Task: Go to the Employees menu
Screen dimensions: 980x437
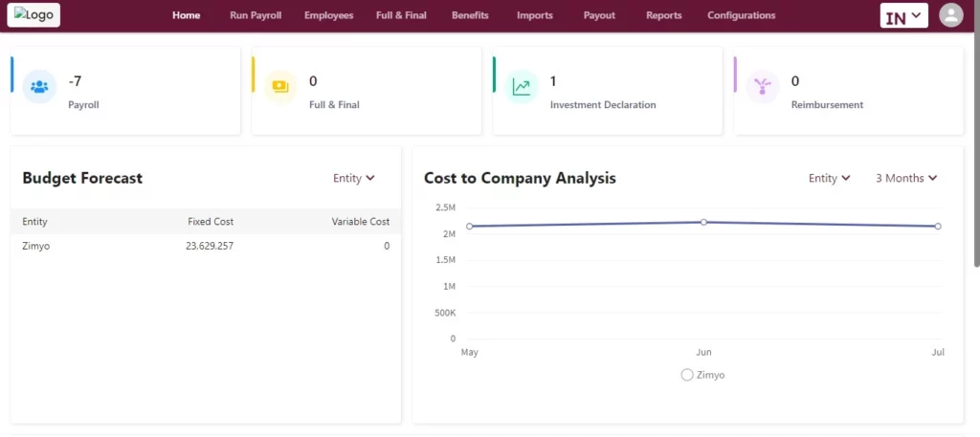Action: click(x=329, y=15)
